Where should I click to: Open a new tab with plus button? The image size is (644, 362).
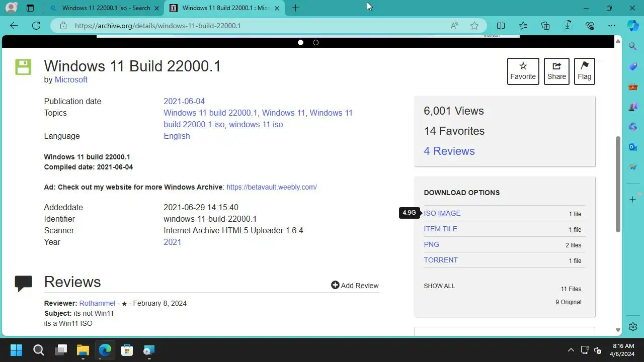(x=295, y=8)
